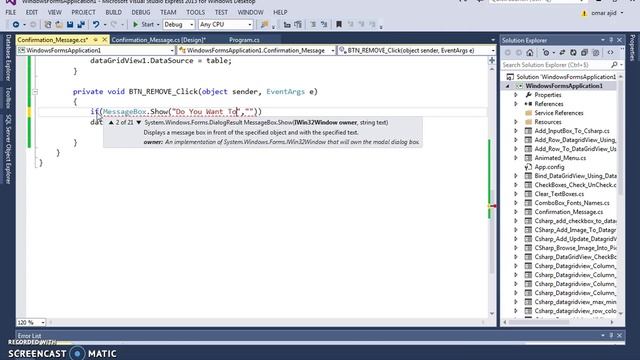Viewport: 640px width, 360px height.
Task: Expand the Clear_TextBoxes.cs node
Action: pos(516,194)
